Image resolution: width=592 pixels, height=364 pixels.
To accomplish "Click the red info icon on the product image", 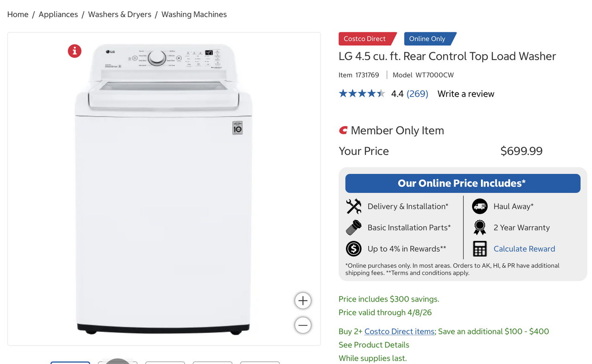I will (x=74, y=51).
